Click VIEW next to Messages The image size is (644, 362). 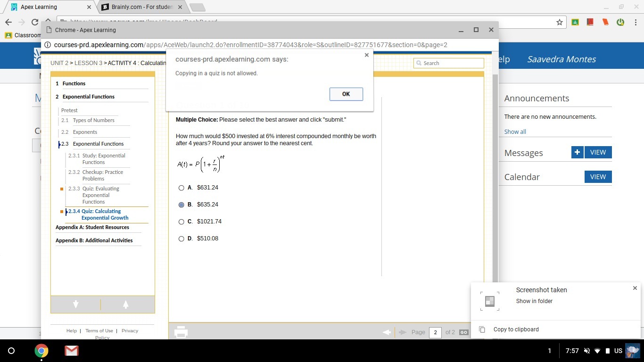point(598,152)
